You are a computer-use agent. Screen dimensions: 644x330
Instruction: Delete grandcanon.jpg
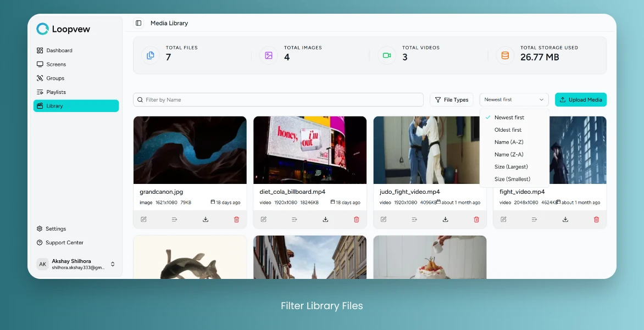tap(237, 220)
